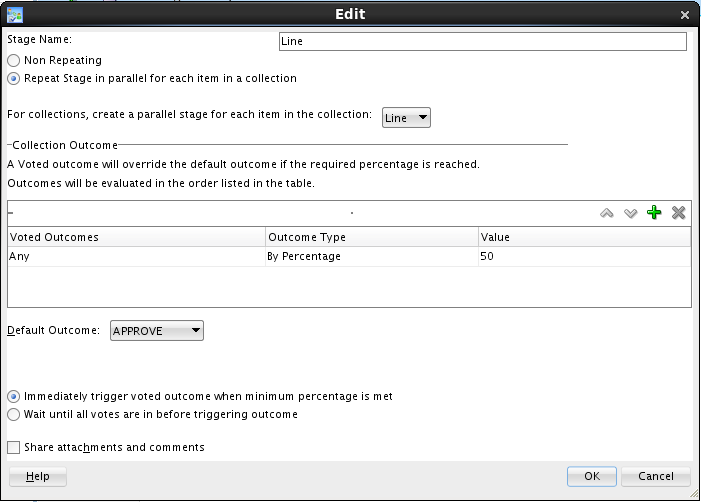Click the green plus add outcome icon
The image size is (701, 502).
coord(654,213)
